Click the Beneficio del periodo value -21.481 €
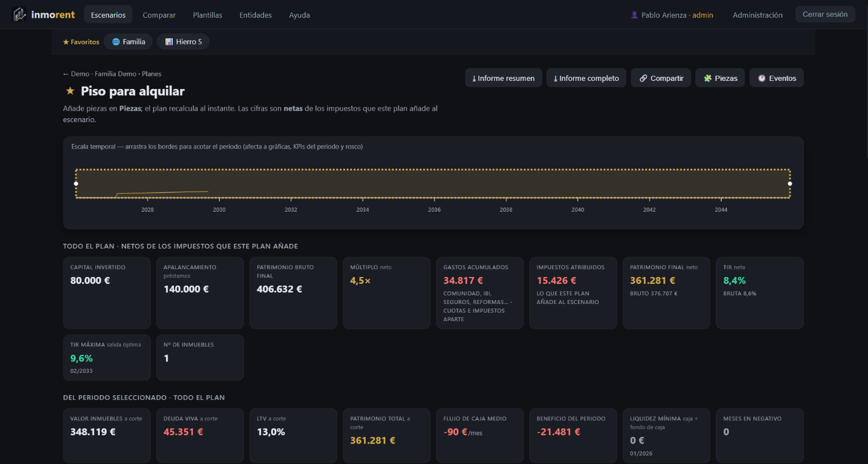 (x=559, y=432)
